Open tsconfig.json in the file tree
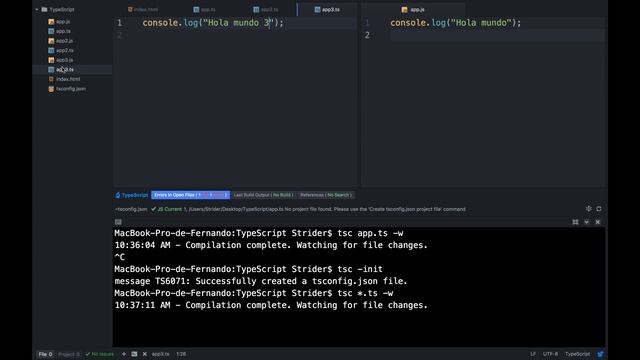This screenshot has width=640, height=360. (x=71, y=89)
